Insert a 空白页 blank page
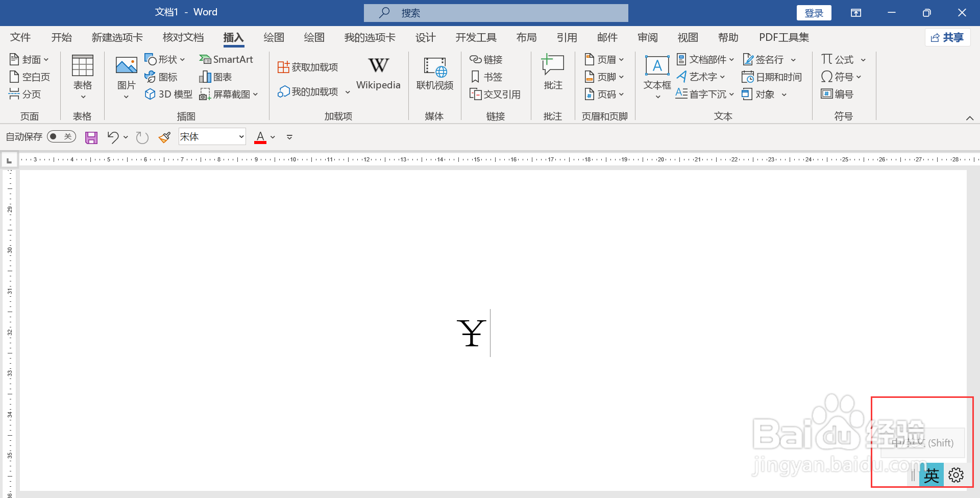This screenshot has height=498, width=980. 30,77
